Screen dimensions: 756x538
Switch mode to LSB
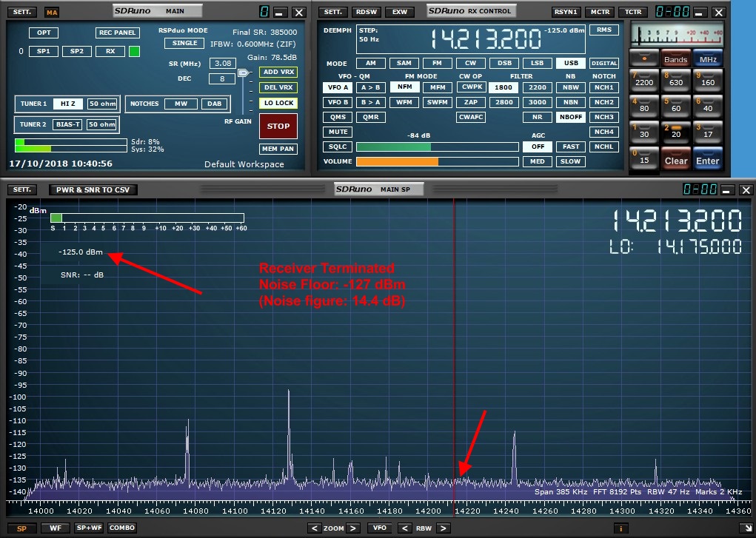(537, 63)
